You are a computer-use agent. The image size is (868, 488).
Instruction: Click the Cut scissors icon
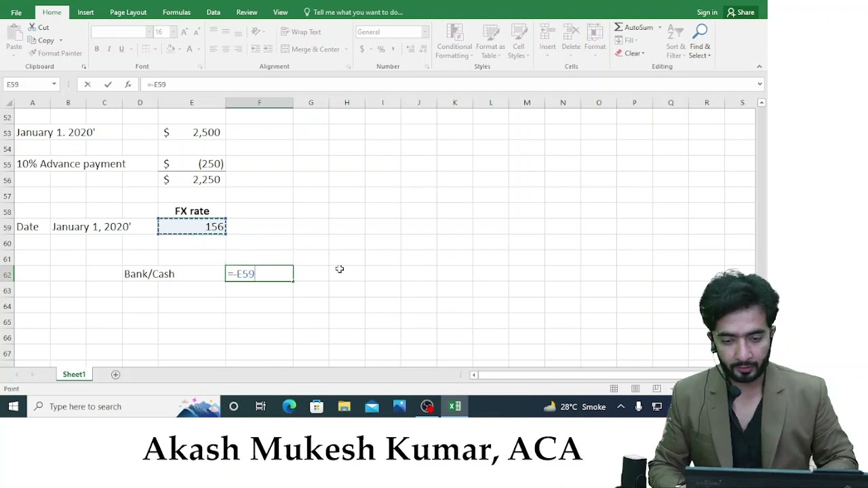coord(32,27)
